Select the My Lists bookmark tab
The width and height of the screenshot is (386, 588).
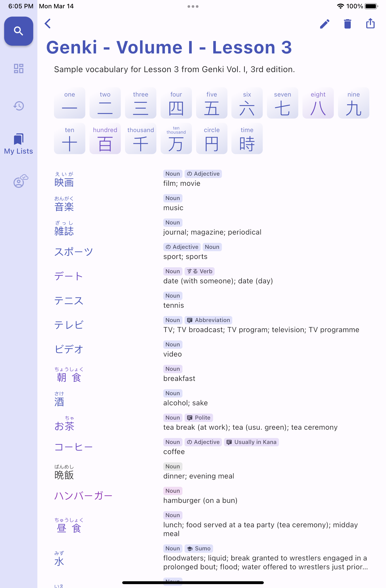point(19,144)
